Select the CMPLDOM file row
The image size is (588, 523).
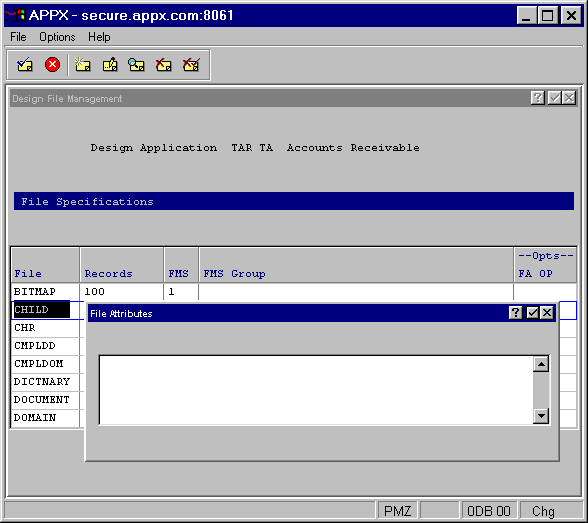[x=45, y=364]
